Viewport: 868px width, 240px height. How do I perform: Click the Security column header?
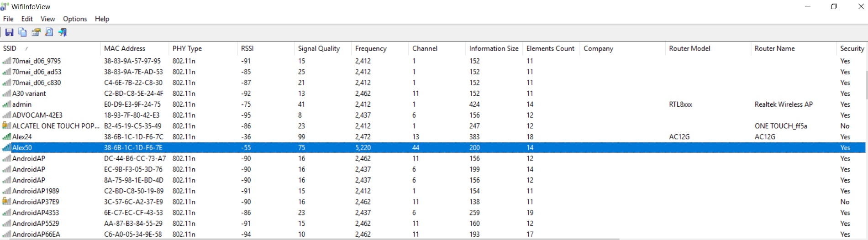coord(852,48)
